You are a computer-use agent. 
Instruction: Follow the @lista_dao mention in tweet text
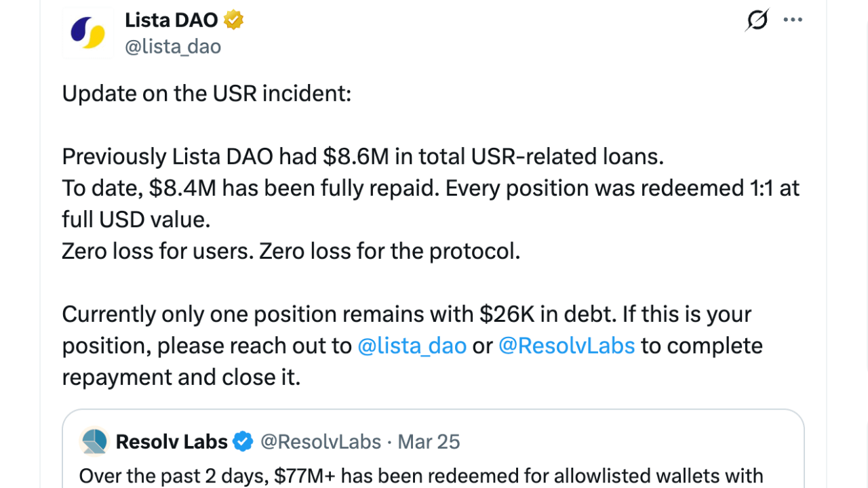coord(412,346)
